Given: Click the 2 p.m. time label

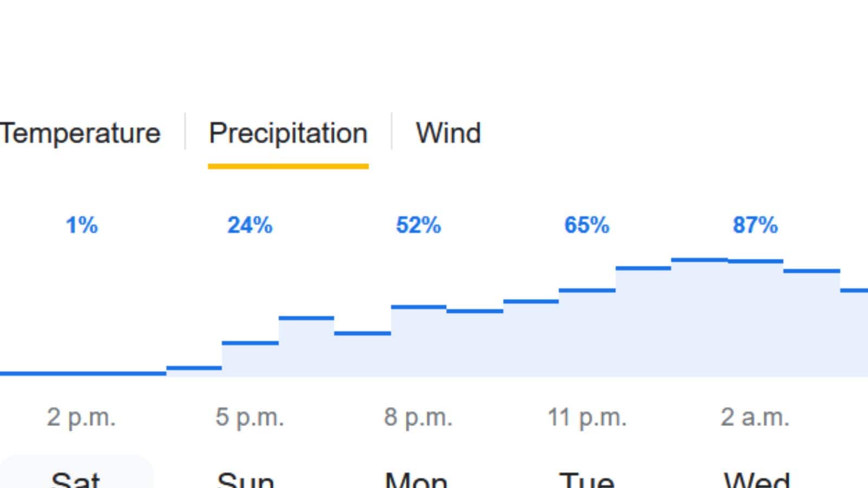Looking at the screenshot, I should click(x=81, y=418).
